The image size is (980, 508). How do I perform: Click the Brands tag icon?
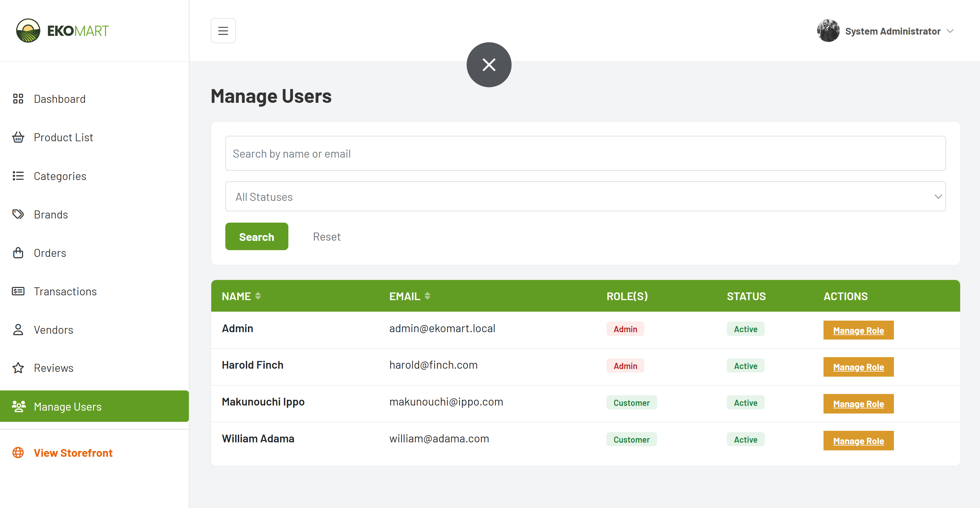pos(18,214)
